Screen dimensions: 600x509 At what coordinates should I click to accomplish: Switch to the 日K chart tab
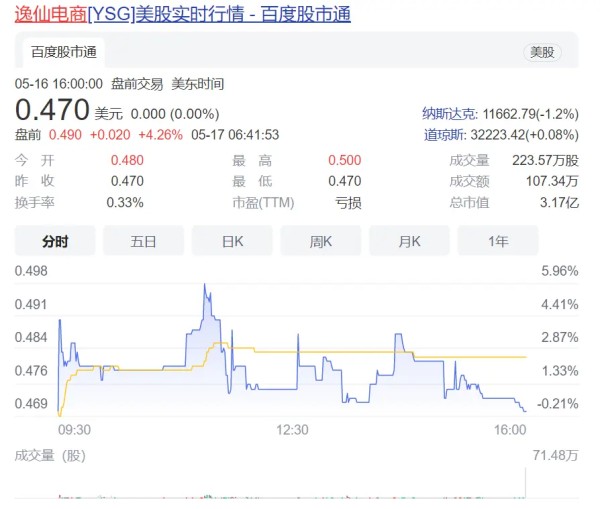pyautogui.click(x=232, y=241)
